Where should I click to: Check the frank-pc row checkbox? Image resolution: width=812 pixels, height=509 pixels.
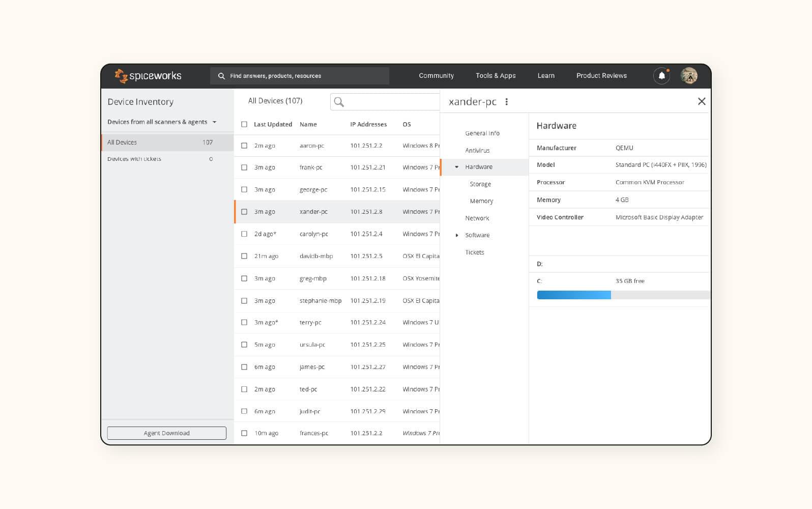(x=244, y=167)
